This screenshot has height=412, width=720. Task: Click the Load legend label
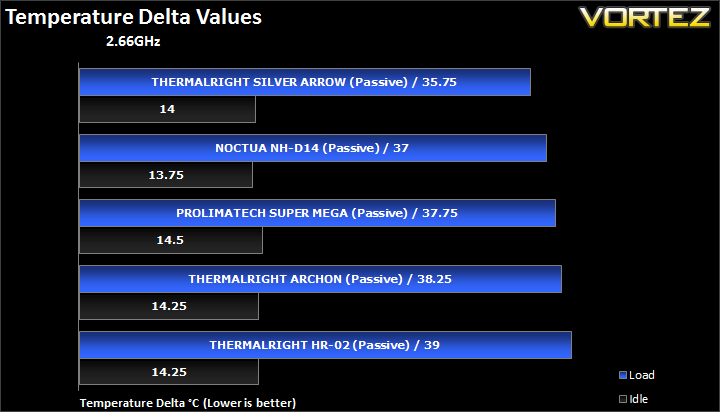(641, 375)
